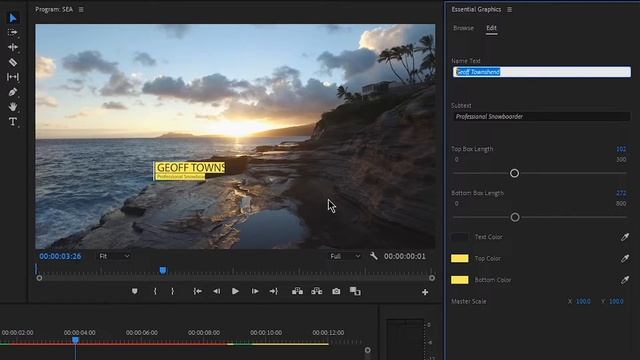Image resolution: width=640 pixels, height=360 pixels.
Task: Click the left zoom scroll bar handle
Action: pos(39,278)
